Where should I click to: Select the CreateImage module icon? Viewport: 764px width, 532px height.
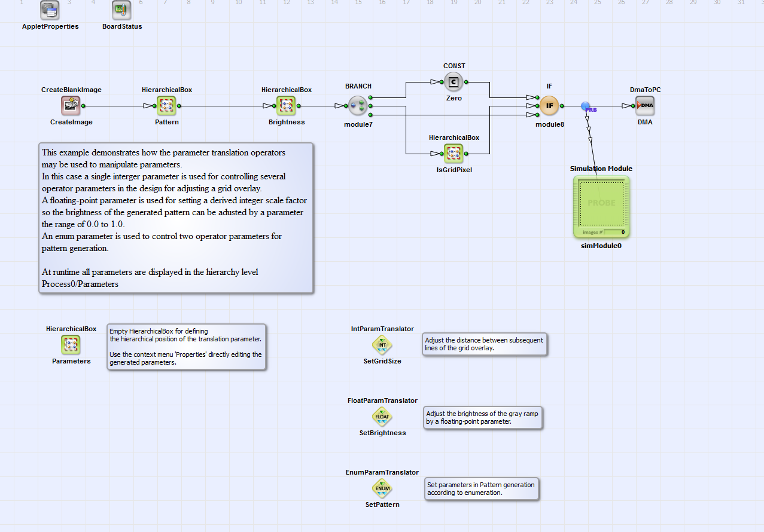click(71, 106)
